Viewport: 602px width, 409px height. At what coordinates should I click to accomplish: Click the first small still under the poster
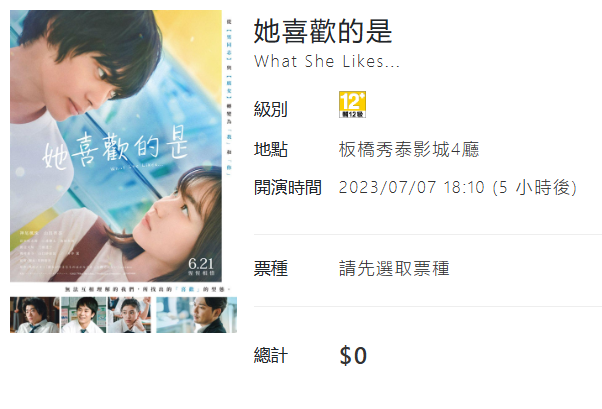[x=35, y=315]
